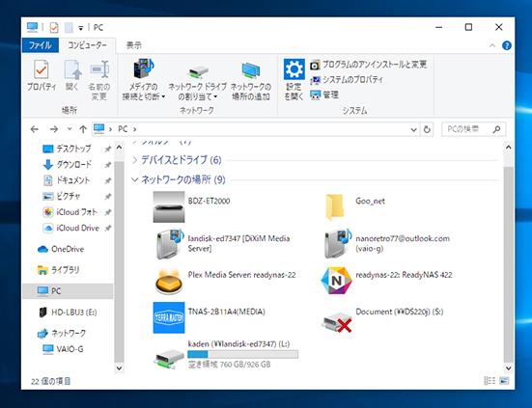Click PC breadcrumb in the address bar
Viewport: 532px width, 408px height.
pyautogui.click(x=123, y=129)
